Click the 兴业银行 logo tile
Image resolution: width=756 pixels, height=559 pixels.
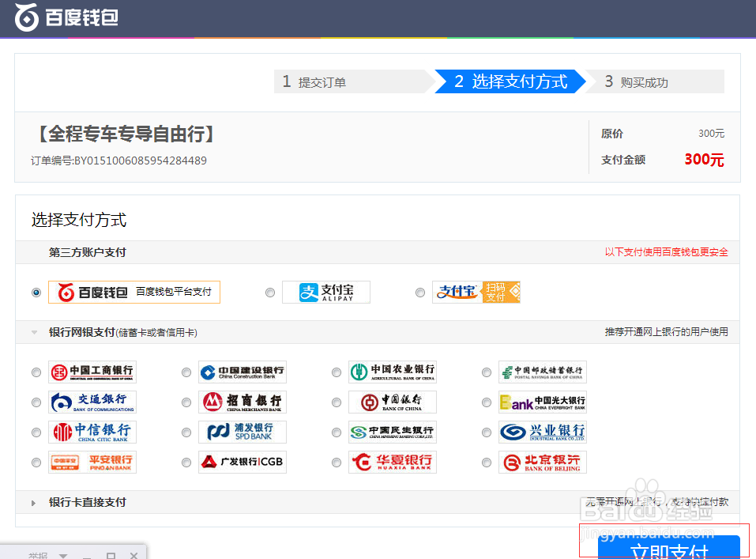tap(543, 432)
